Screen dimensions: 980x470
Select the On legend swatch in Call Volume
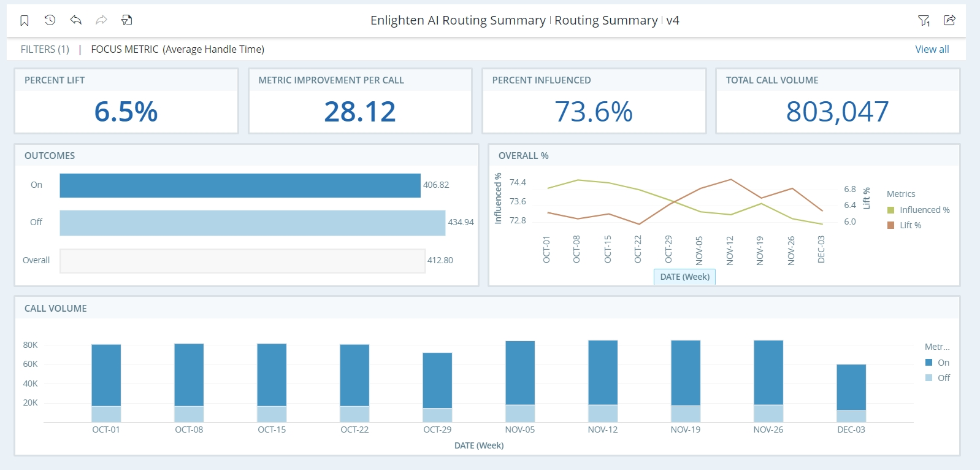[928, 363]
